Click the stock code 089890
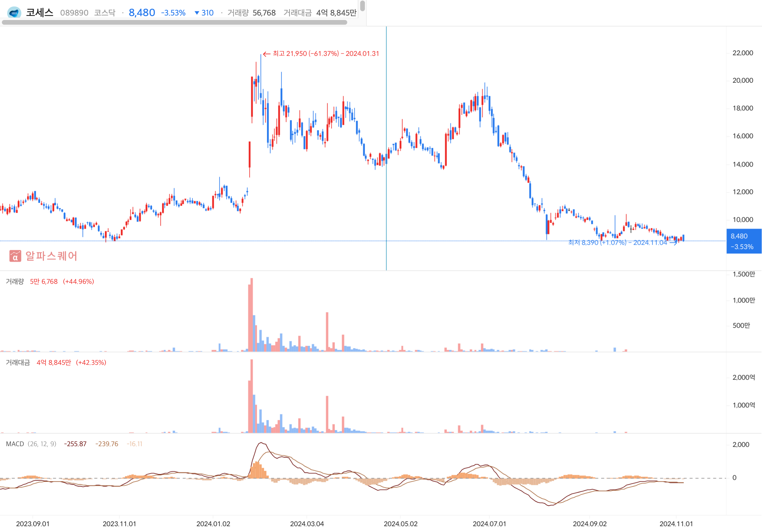The width and height of the screenshot is (762, 532). (x=74, y=13)
